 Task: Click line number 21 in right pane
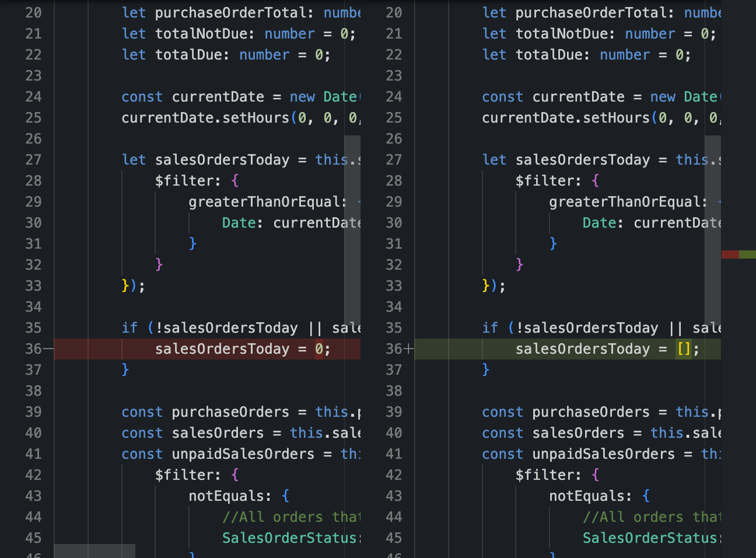pos(394,34)
